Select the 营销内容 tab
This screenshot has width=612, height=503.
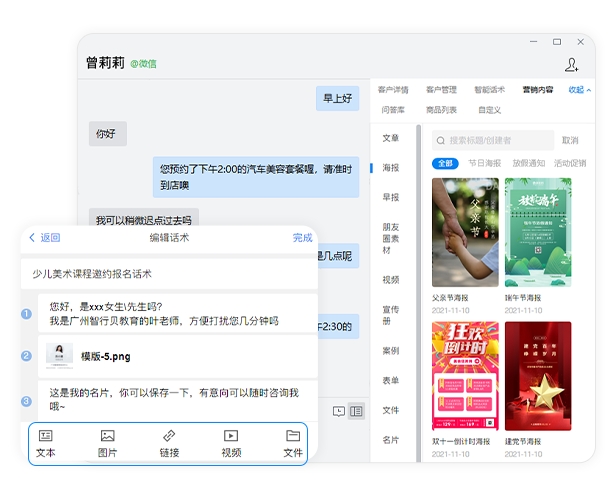tap(538, 90)
